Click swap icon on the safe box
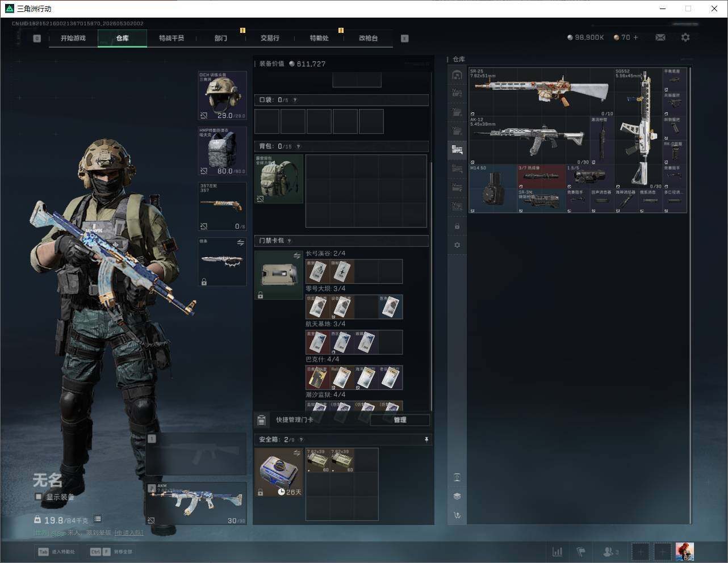This screenshot has height=563, width=728. pos(296,453)
